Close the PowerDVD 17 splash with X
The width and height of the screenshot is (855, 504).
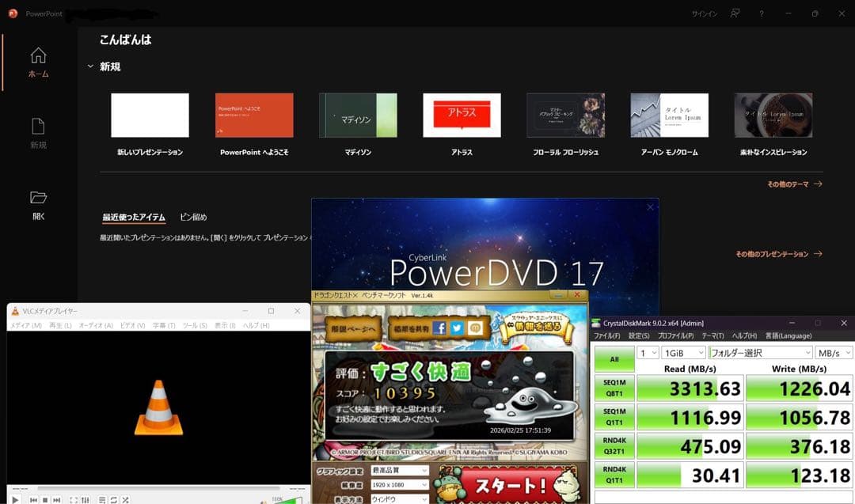point(650,207)
